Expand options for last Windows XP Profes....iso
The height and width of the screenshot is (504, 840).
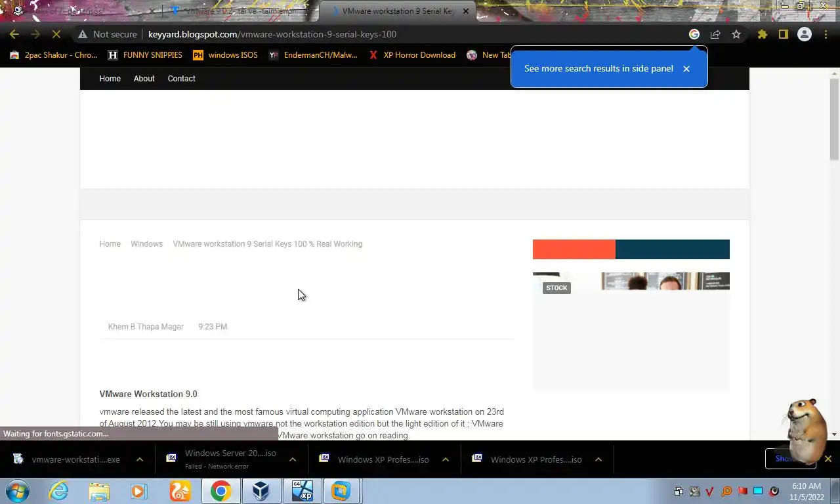[598, 459]
